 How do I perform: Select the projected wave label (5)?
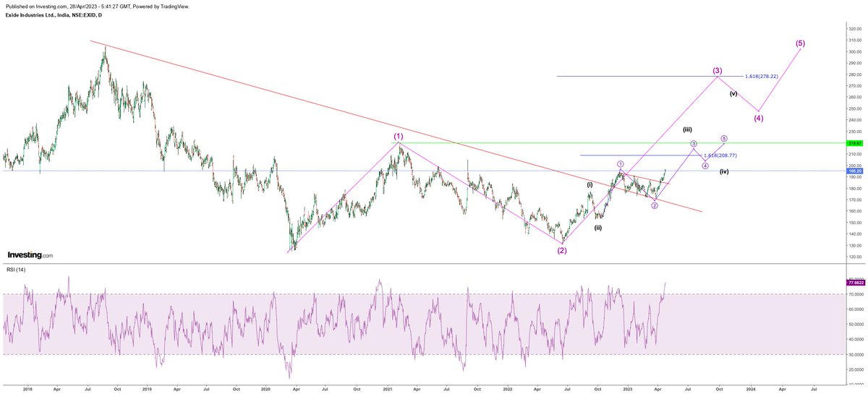(x=800, y=43)
